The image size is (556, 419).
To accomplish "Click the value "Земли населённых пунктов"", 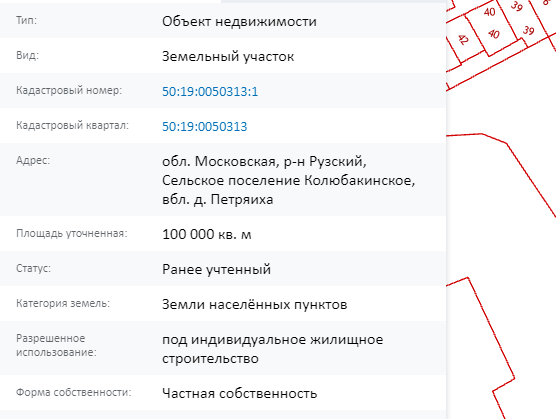I will 255,305.
